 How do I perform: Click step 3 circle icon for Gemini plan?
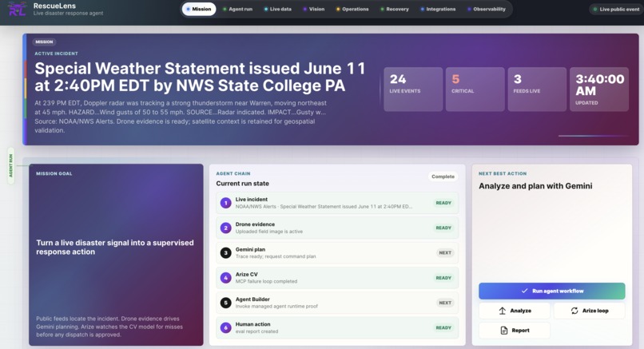pos(225,253)
